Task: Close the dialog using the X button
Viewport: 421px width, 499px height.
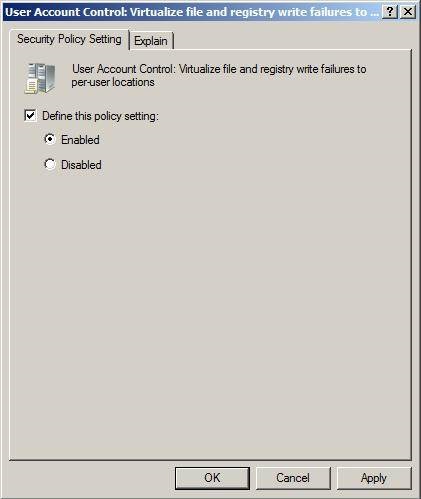Action: pyautogui.click(x=407, y=12)
